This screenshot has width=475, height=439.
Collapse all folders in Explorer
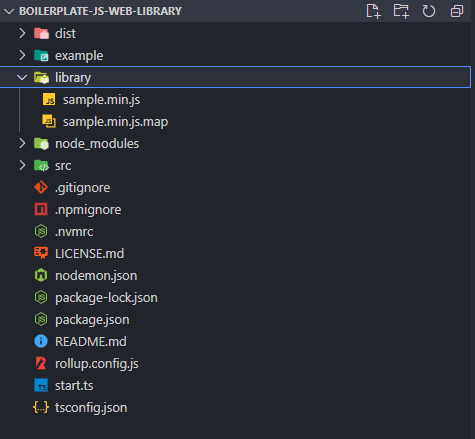click(x=457, y=11)
